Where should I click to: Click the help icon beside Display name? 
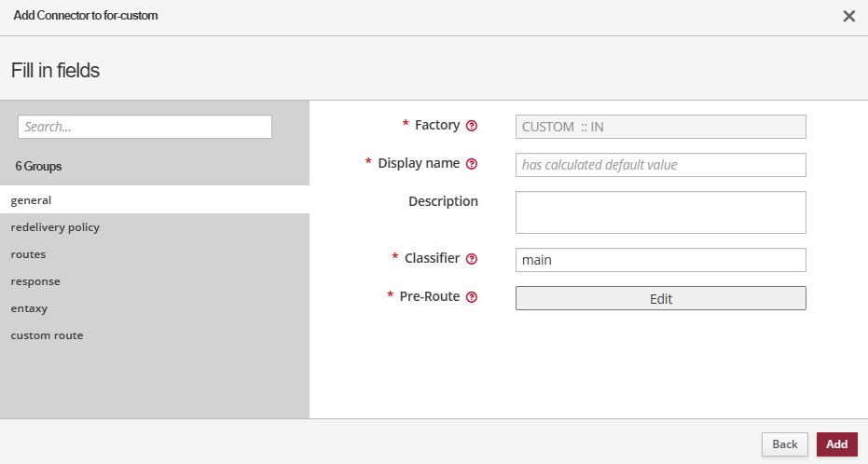[472, 164]
